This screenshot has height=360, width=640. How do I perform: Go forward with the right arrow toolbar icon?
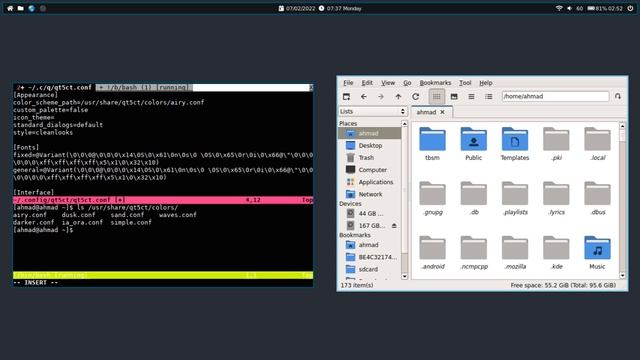coord(381,97)
